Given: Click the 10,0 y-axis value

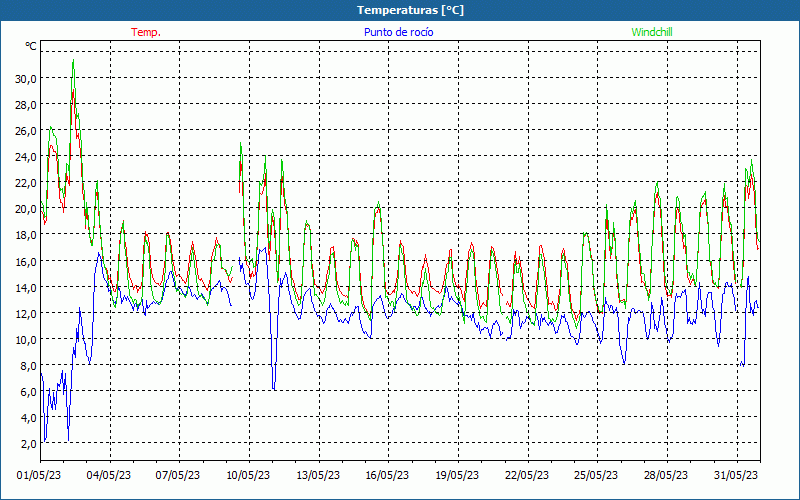Looking at the screenshot, I should click(26, 339).
